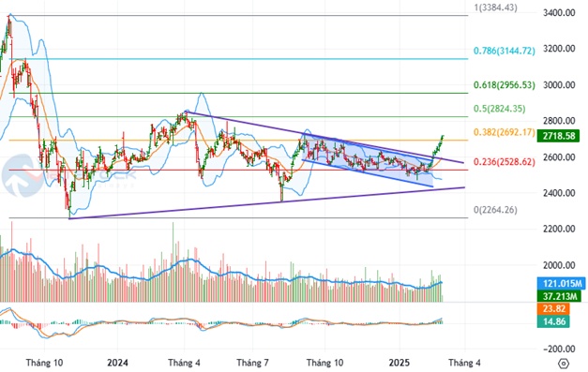Click price axis value 3200.00
The height and width of the screenshot is (372, 588).
click(559, 49)
